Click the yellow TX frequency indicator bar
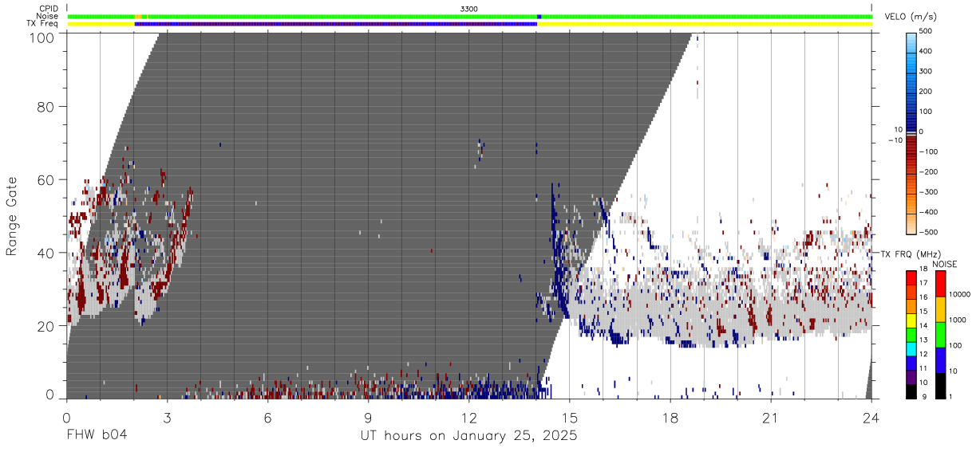The image size is (980, 452). (704, 24)
